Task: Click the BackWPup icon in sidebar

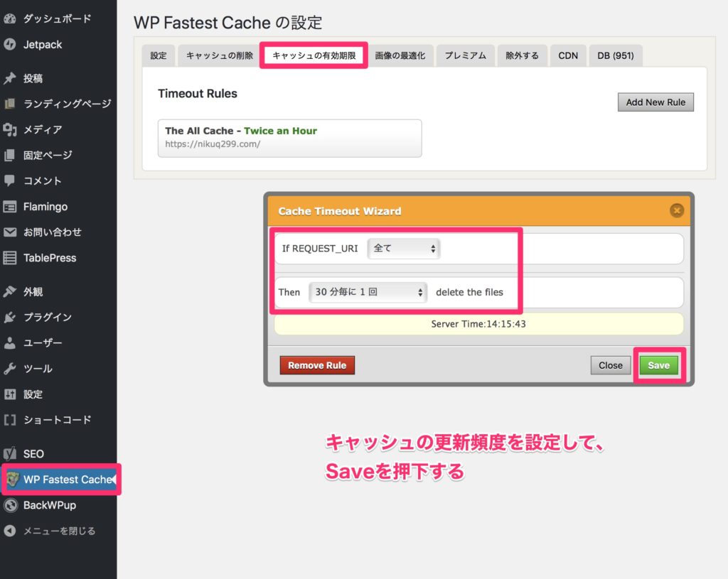Action: (11, 505)
